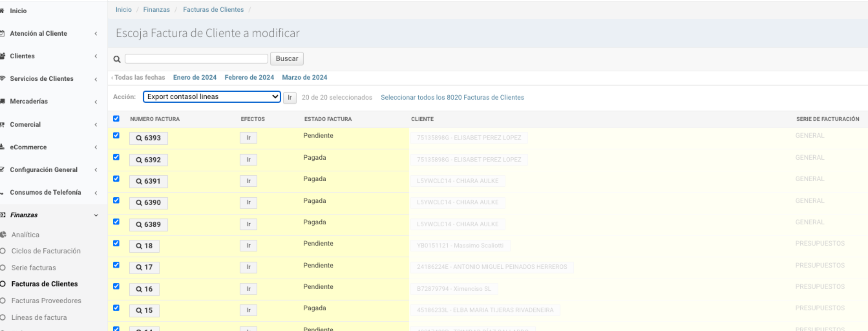Expand Consumos de Telefonía chevron
Viewport: 868px width, 331px height.
(x=96, y=193)
